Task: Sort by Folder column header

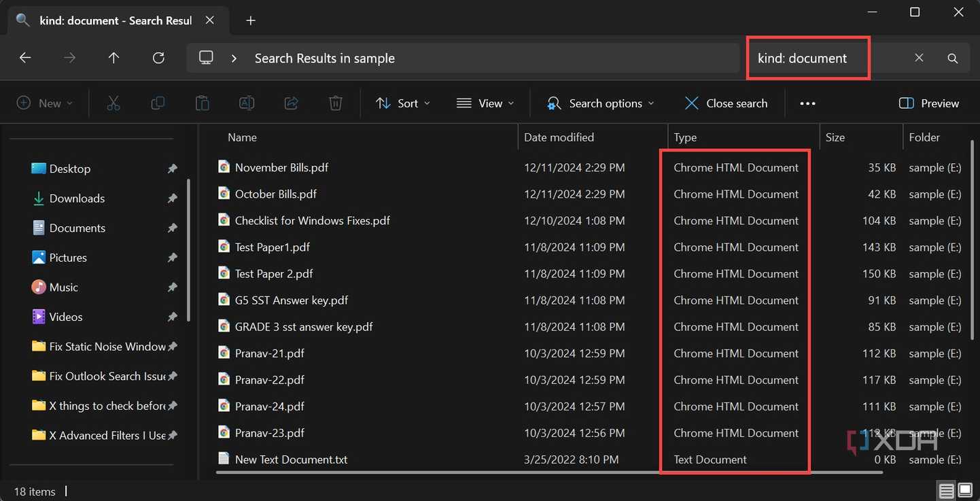Action: click(x=924, y=137)
